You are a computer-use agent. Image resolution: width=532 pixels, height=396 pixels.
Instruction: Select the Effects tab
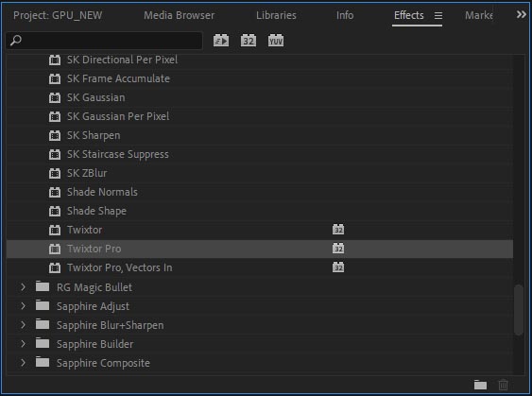coord(409,15)
